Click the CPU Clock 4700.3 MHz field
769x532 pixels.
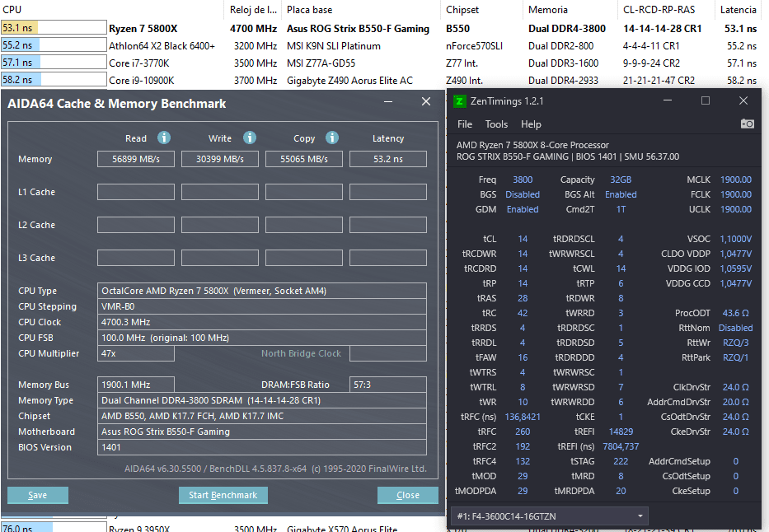(x=262, y=322)
